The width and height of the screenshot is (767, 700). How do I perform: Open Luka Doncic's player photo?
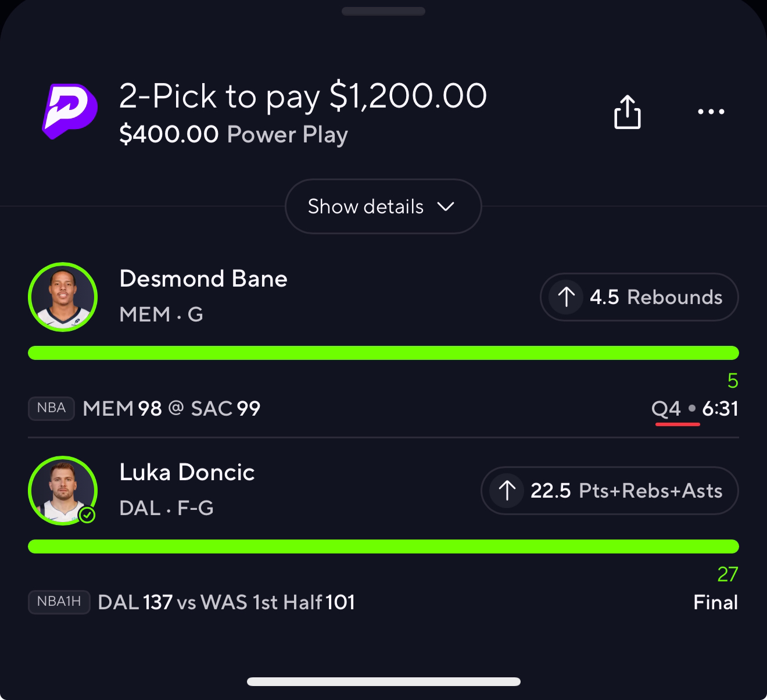63,491
